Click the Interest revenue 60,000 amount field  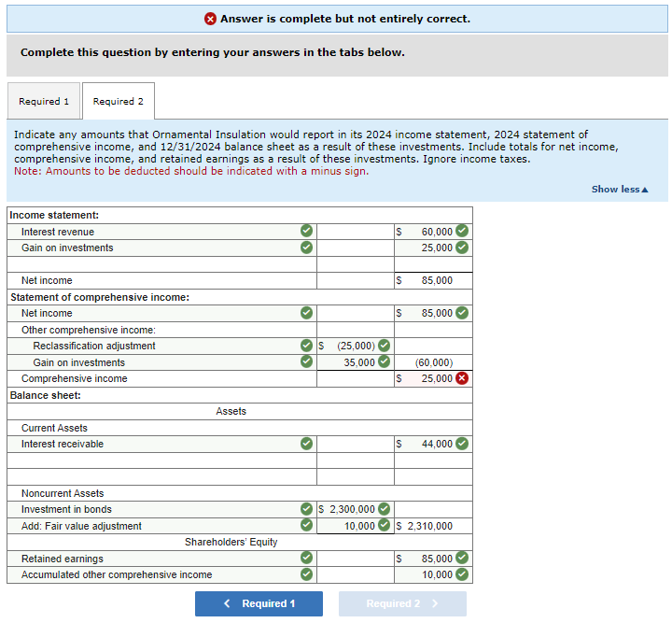433,232
